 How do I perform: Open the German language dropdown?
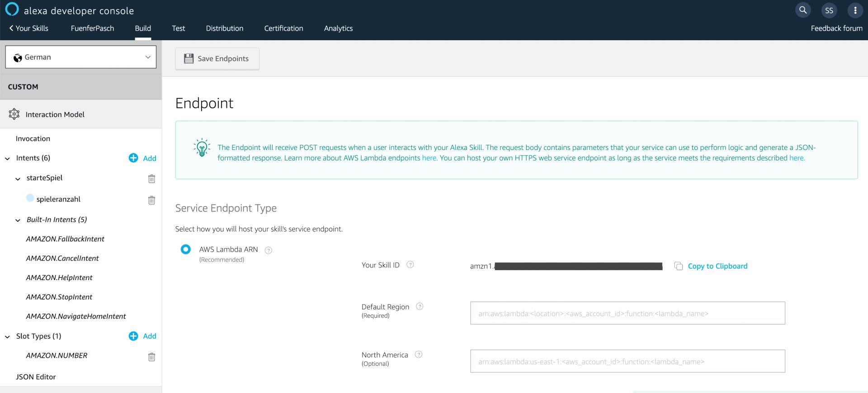pyautogui.click(x=81, y=57)
